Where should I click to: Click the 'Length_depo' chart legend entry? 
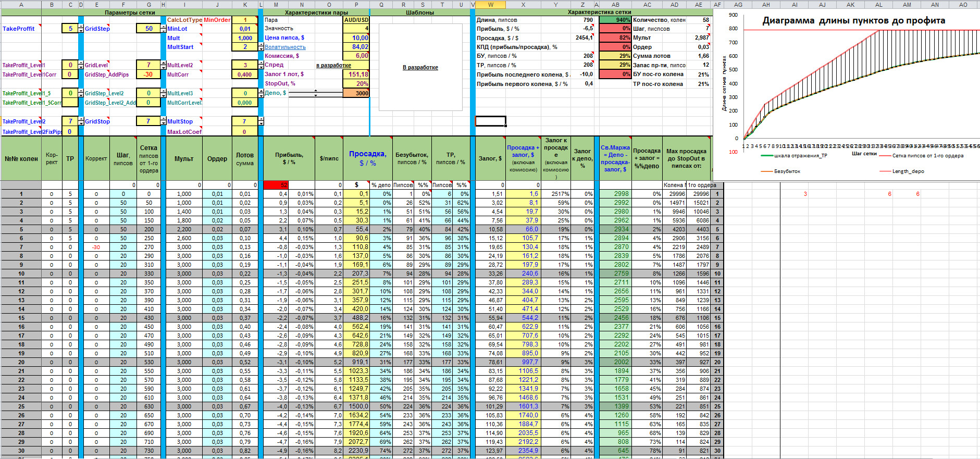pos(902,171)
